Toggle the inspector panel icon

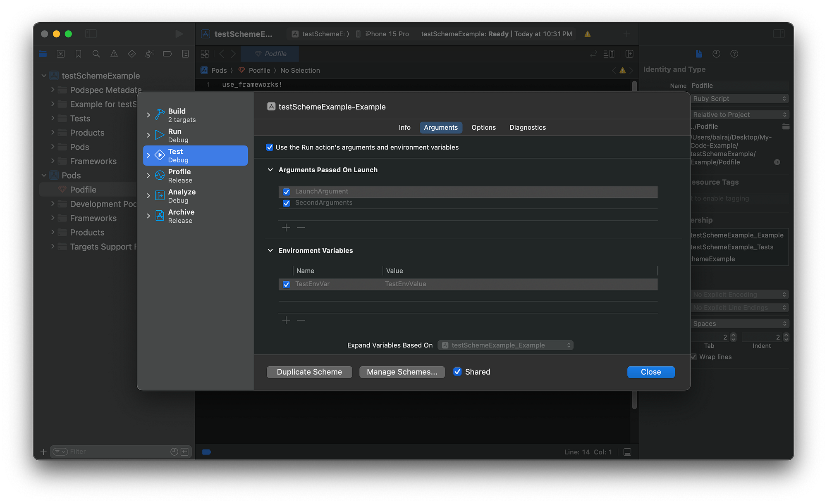(x=779, y=34)
